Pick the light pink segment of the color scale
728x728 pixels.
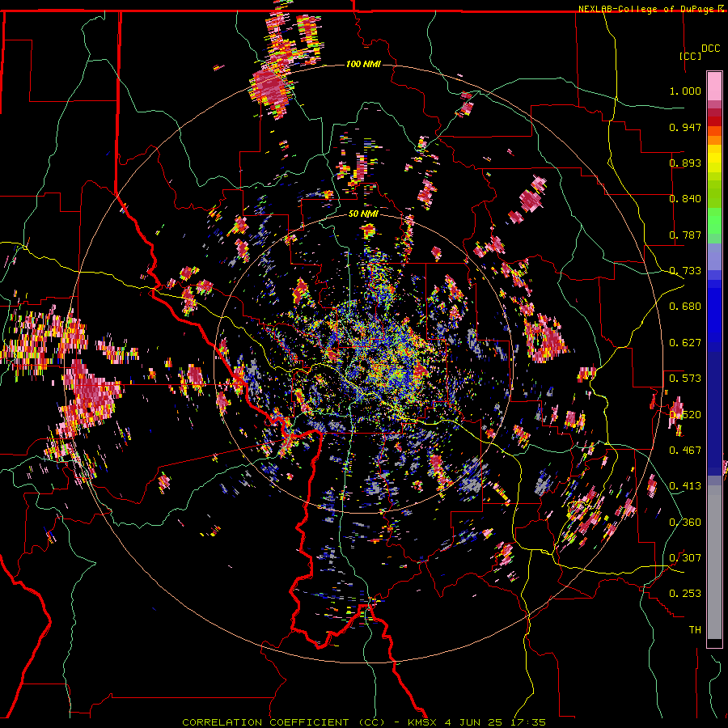coord(714,86)
